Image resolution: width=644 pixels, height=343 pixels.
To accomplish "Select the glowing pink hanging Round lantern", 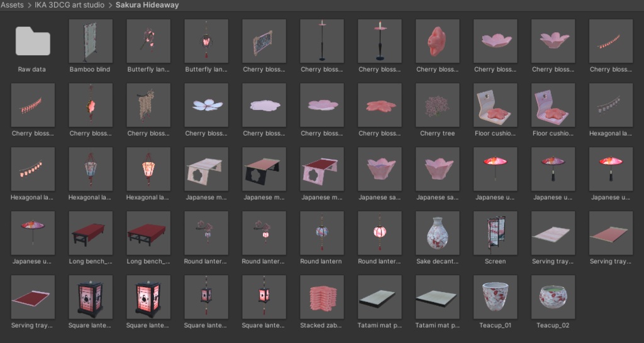I will 379,233.
